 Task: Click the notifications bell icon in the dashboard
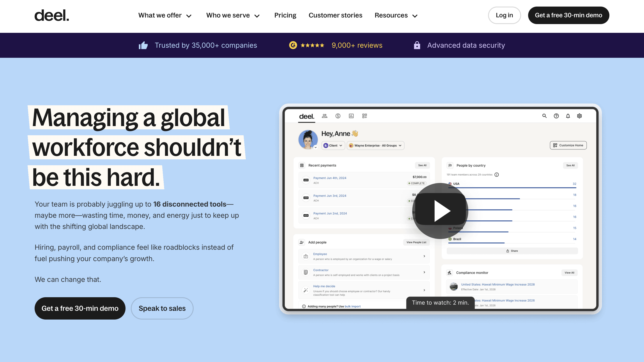[x=568, y=116]
